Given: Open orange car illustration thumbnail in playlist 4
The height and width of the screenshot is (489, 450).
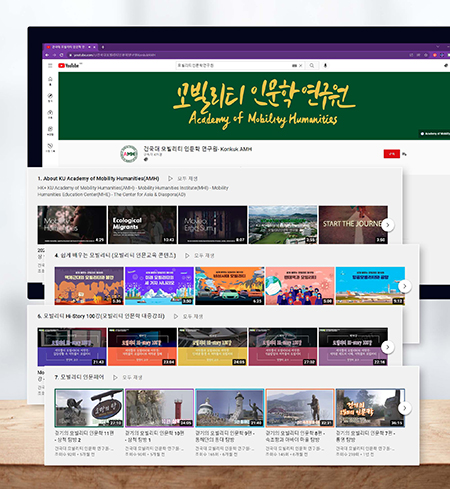Looking at the screenshot, I should point(230,286).
